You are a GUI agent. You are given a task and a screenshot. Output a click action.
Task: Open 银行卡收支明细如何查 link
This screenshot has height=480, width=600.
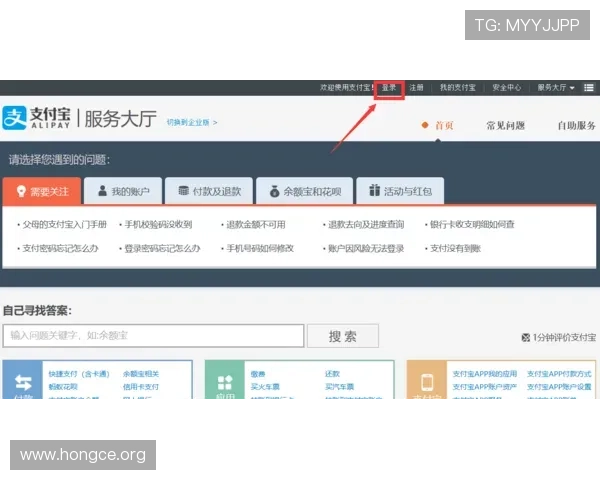[x=472, y=224]
